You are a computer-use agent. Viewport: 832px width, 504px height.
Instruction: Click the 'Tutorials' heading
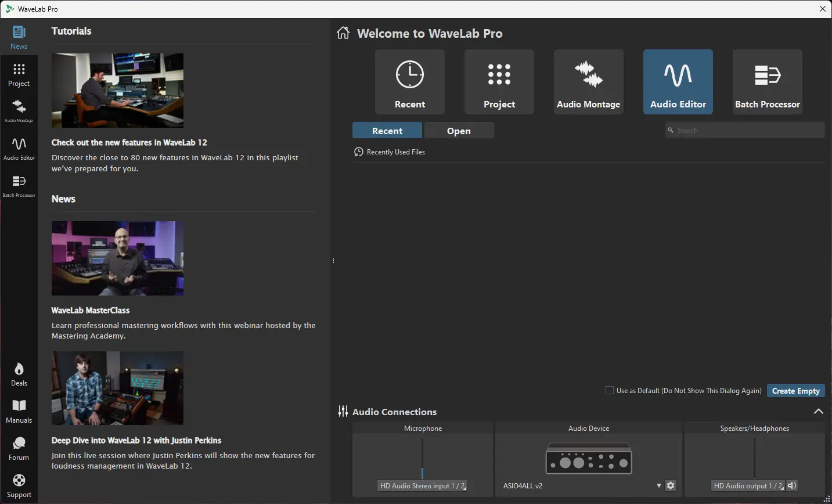[x=71, y=31]
